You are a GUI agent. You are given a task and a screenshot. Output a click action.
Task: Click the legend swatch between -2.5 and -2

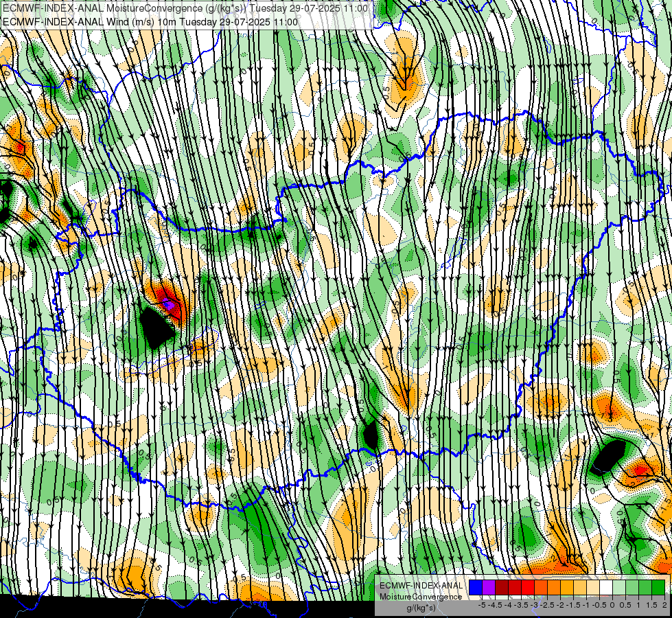point(554,587)
